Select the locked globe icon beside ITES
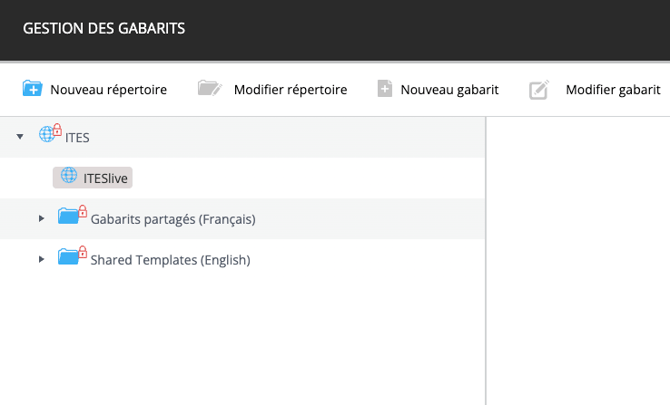The height and width of the screenshot is (405, 670). coord(50,135)
